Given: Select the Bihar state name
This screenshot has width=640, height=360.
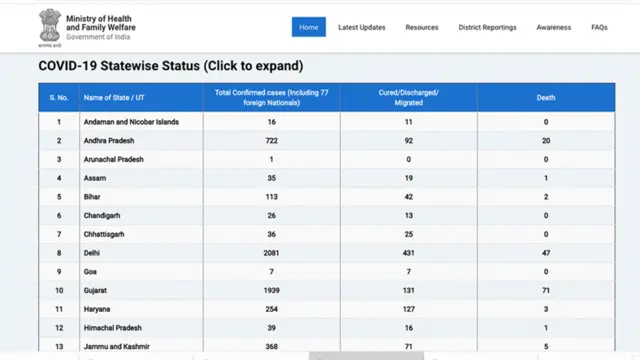Looking at the screenshot, I should pos(92,197).
